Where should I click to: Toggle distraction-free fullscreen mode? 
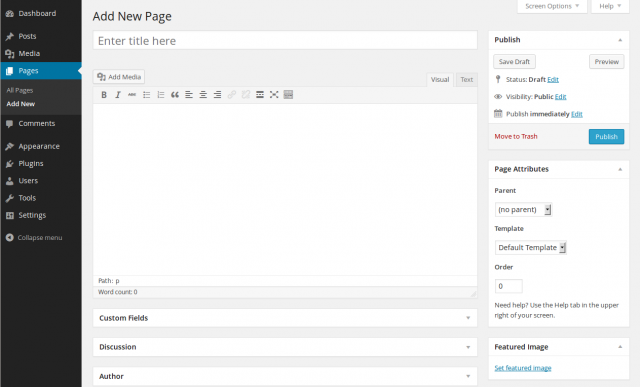click(274, 95)
